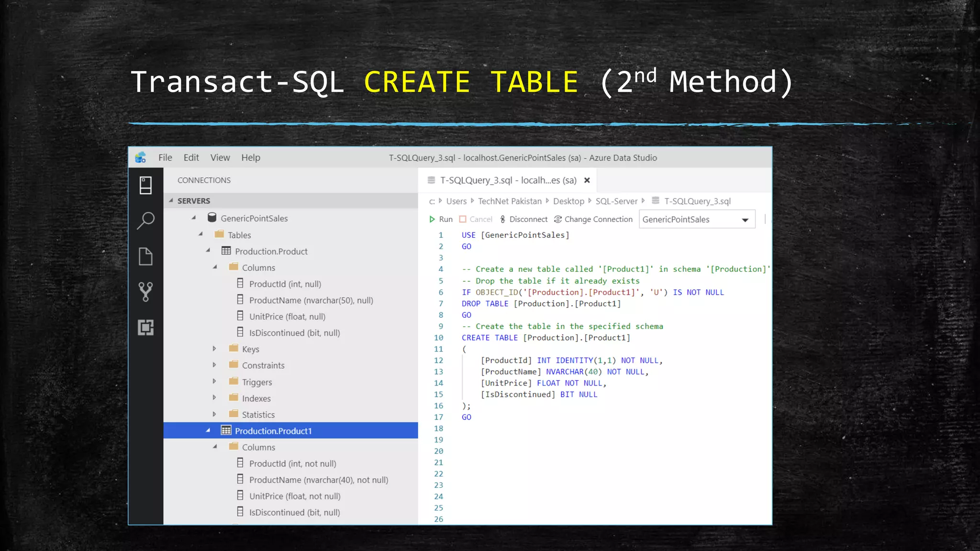Click ProductId (int, null) column icon
The width and height of the screenshot is (980, 551).
pyautogui.click(x=240, y=283)
